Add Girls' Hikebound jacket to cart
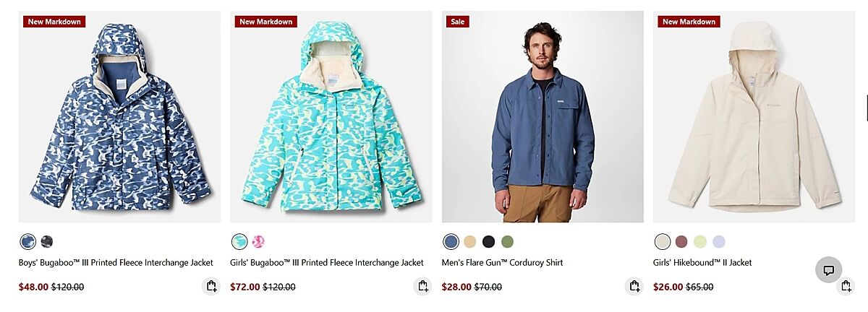This screenshot has height=312, width=868. pos(846,287)
